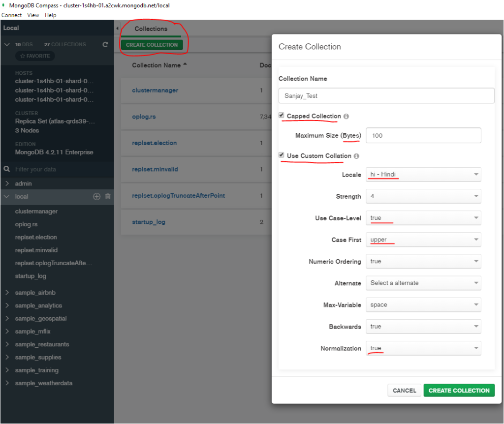
Task: Click CANCEL in Create Collection dialog
Action: (x=405, y=391)
